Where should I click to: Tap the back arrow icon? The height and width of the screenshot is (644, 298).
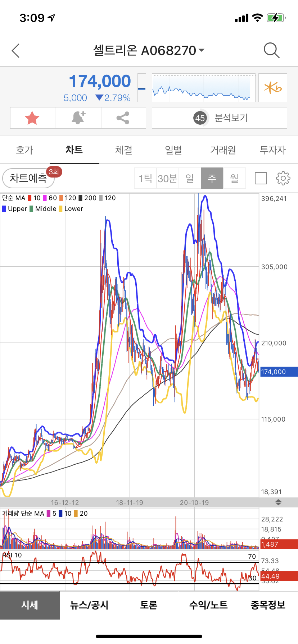[15, 51]
